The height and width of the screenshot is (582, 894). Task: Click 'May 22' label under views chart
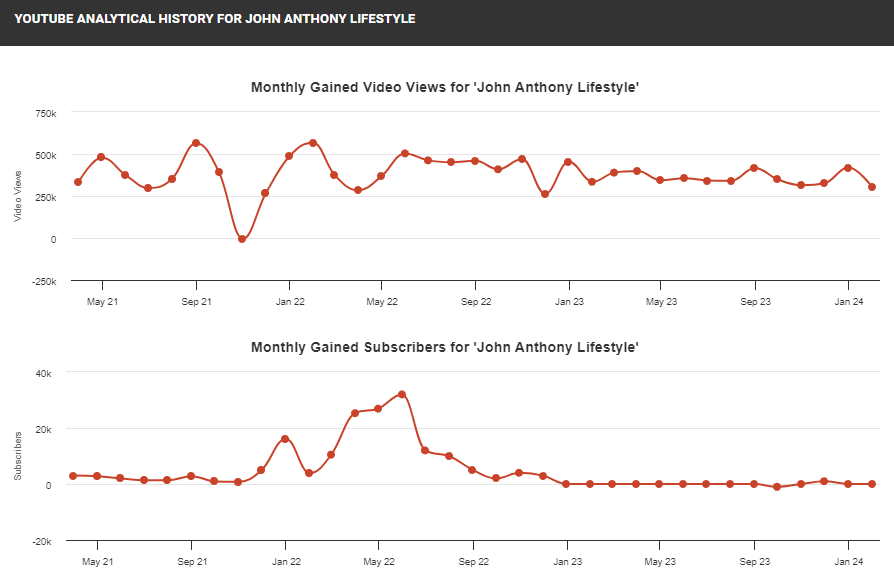click(382, 302)
